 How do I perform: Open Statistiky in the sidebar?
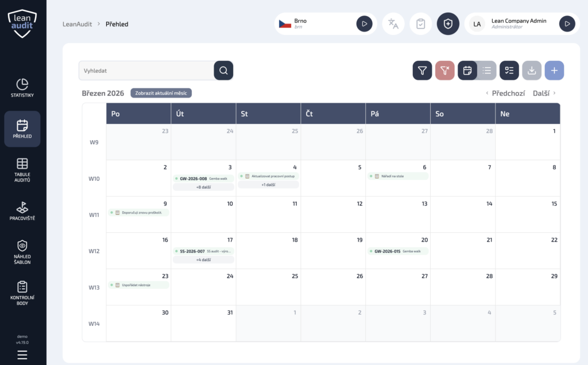pyautogui.click(x=22, y=88)
